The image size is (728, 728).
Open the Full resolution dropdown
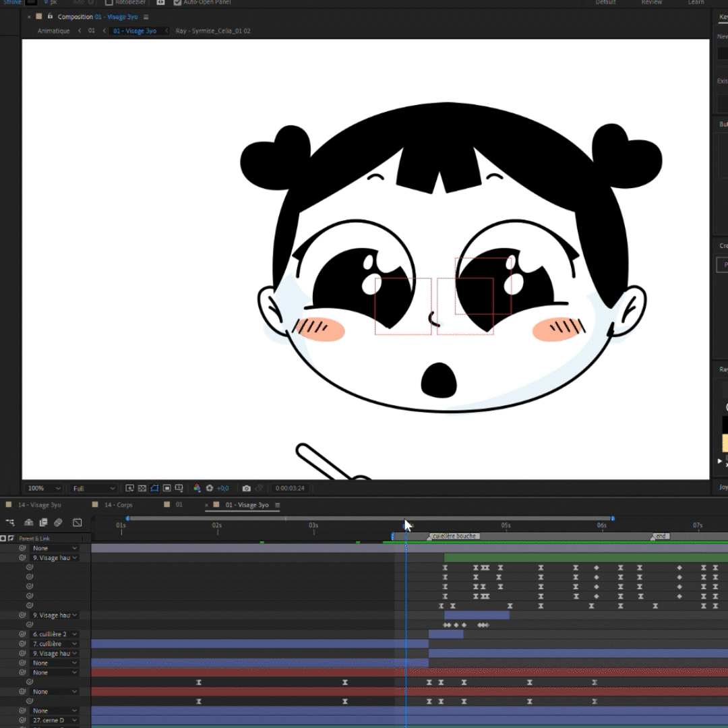(x=93, y=488)
